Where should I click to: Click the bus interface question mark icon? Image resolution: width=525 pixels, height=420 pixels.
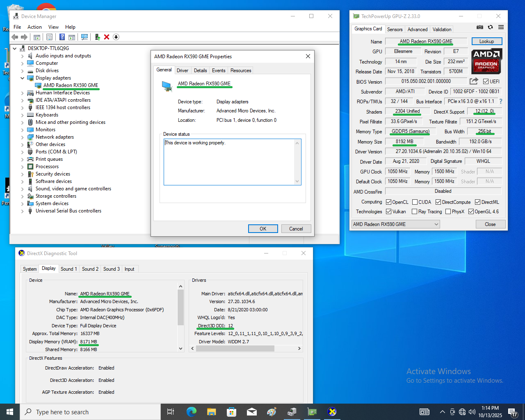(x=500, y=101)
